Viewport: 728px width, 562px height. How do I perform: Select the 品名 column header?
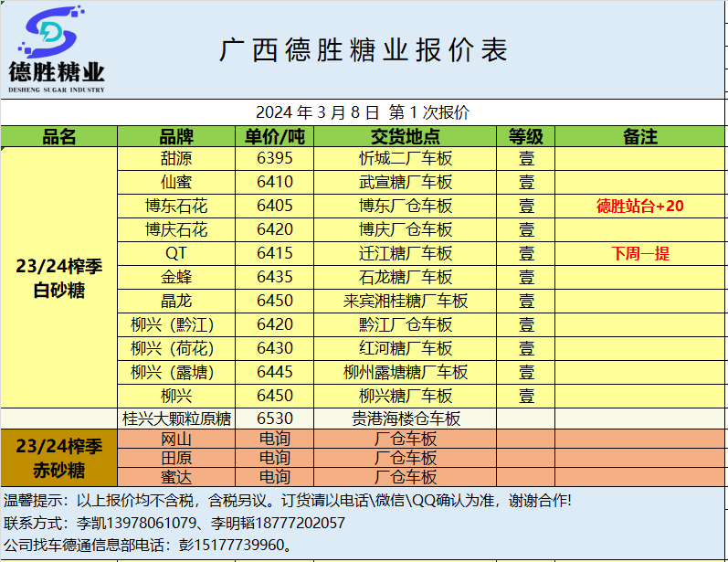(59, 137)
